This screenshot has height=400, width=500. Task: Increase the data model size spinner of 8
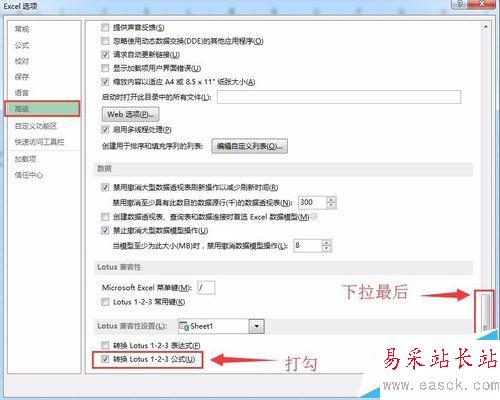(326, 243)
